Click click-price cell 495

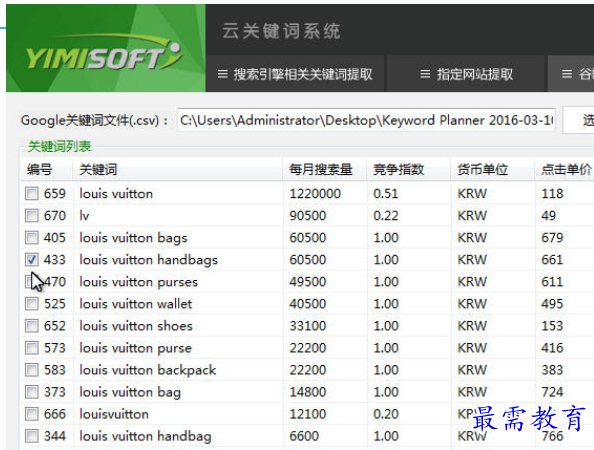552,303
